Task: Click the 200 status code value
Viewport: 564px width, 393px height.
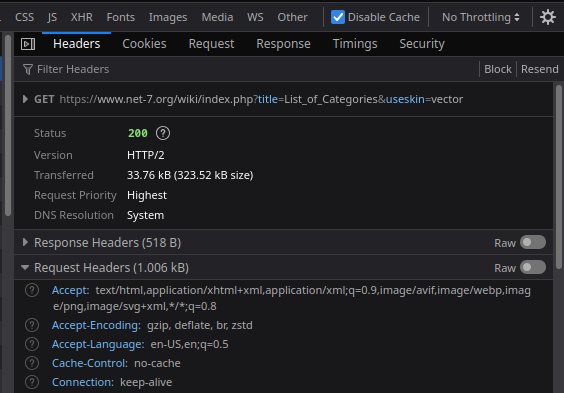Action: coord(138,133)
